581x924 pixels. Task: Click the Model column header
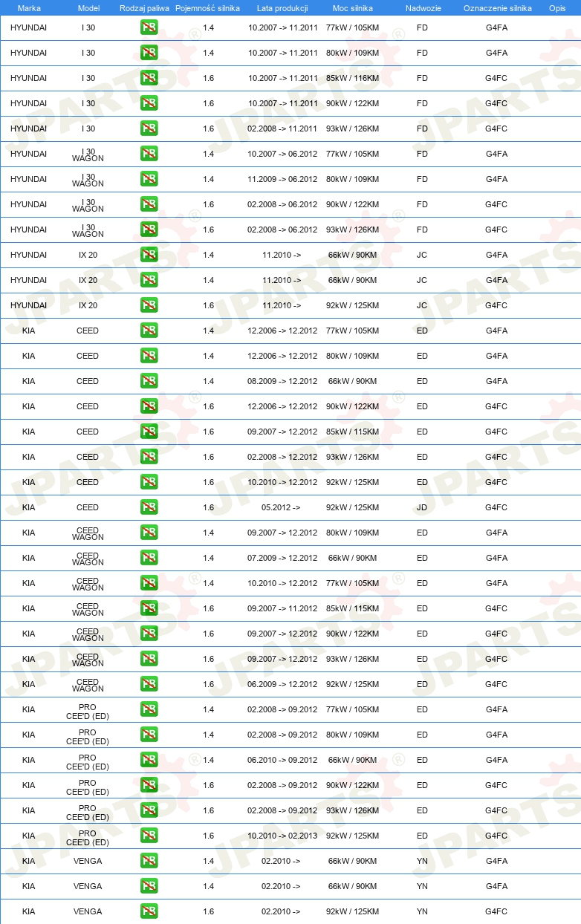click(x=88, y=8)
